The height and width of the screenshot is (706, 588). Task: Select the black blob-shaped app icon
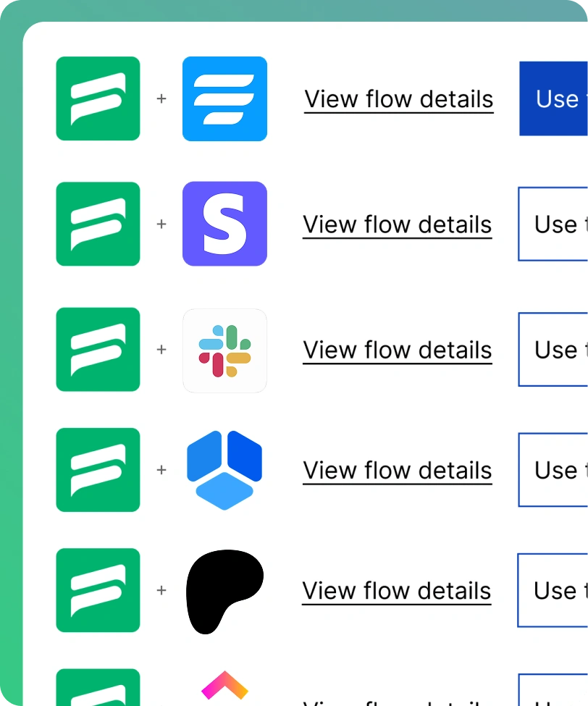click(x=224, y=592)
